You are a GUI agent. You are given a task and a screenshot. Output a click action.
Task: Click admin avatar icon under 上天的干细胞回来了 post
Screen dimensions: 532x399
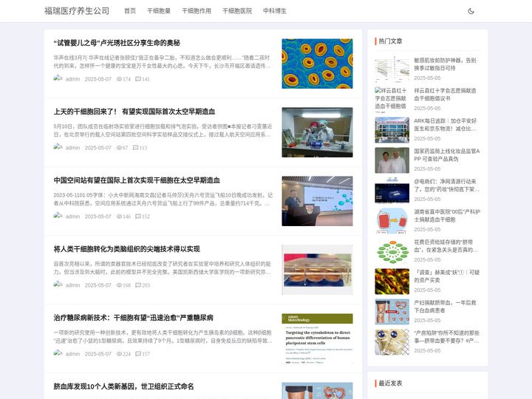click(58, 147)
